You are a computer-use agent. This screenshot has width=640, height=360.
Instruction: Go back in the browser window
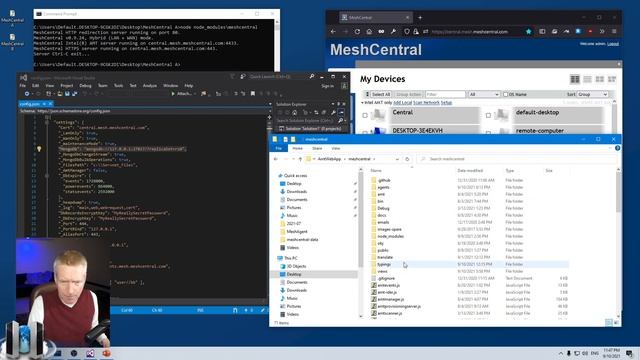point(333,31)
